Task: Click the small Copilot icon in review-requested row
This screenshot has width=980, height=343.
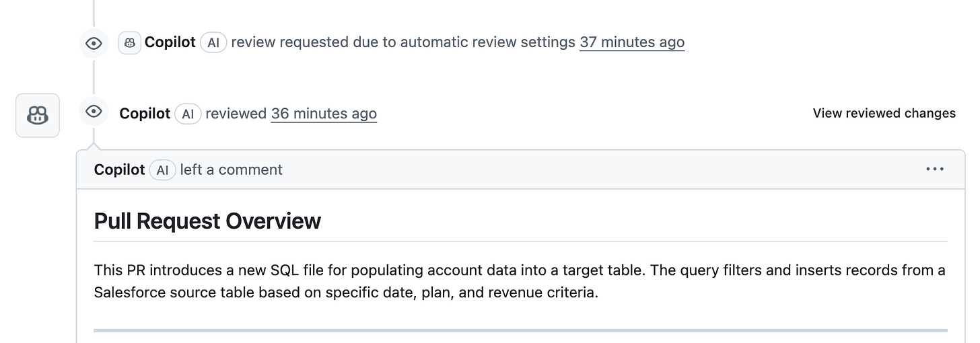Action: click(x=130, y=42)
